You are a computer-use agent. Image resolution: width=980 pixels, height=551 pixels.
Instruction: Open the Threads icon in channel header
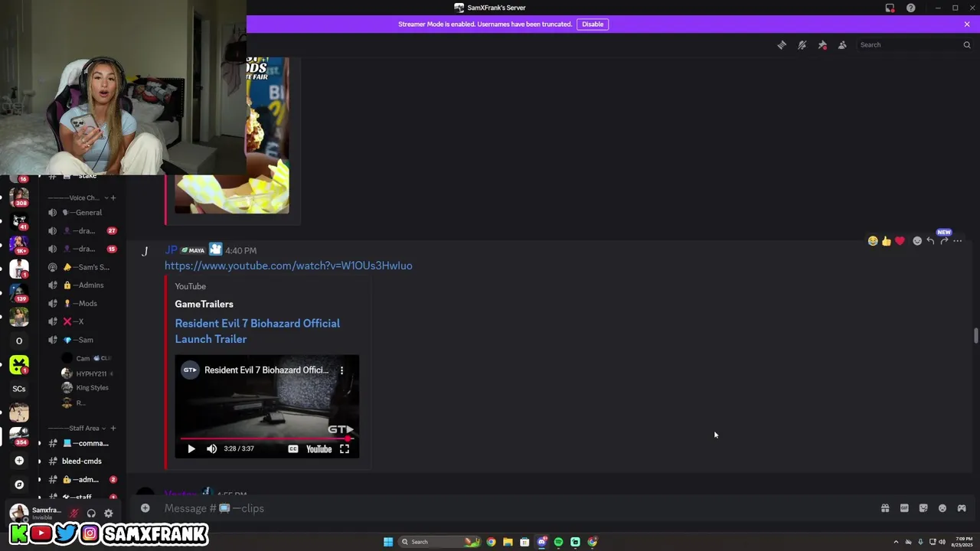coord(782,45)
